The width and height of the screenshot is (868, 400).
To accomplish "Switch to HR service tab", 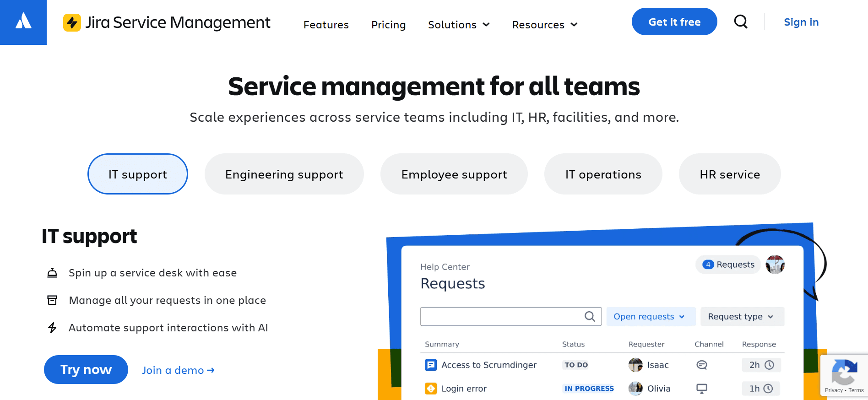I will (x=730, y=174).
